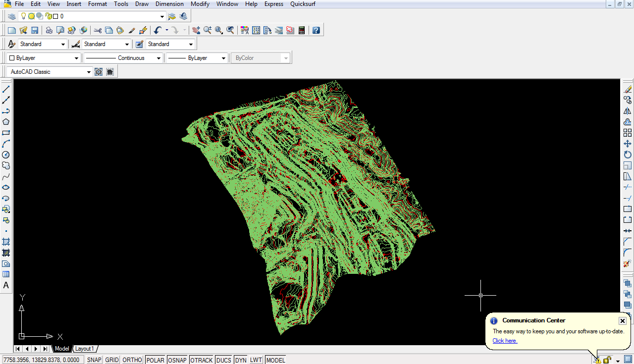Screen dimensions: 634x364
Task: Toggle OSNAP in status bar
Action: (x=178, y=360)
